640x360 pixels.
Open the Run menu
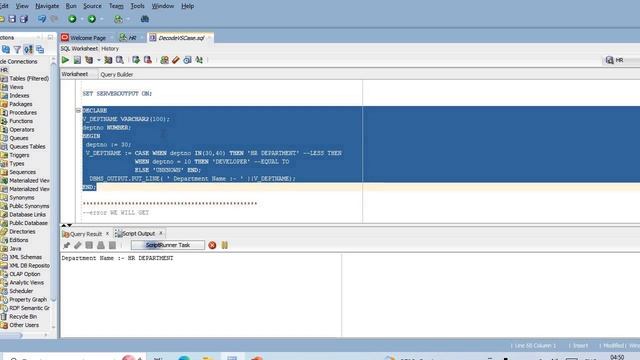click(x=71, y=6)
